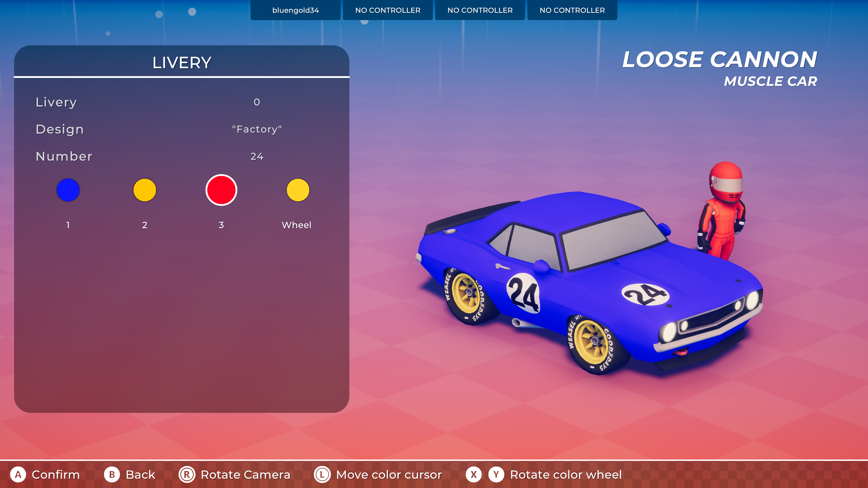Select the orange color 2 swatch
The image size is (868, 488).
tap(145, 190)
